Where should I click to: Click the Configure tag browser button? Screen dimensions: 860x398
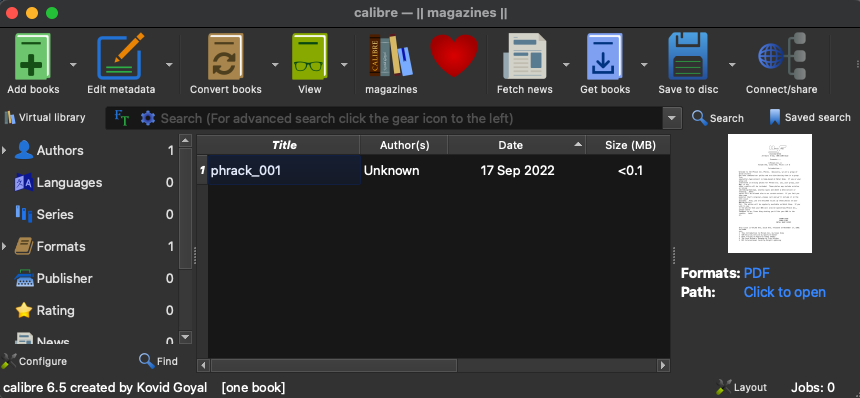coord(35,361)
